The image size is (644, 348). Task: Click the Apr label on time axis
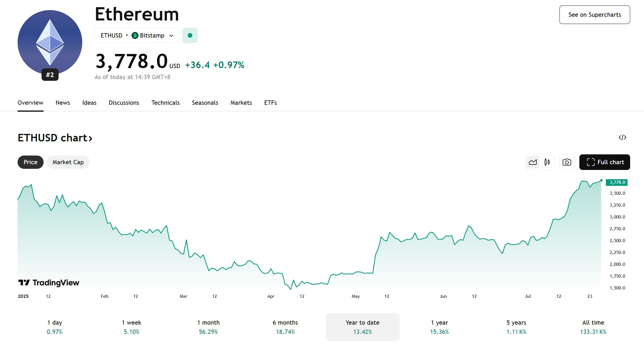271,296
